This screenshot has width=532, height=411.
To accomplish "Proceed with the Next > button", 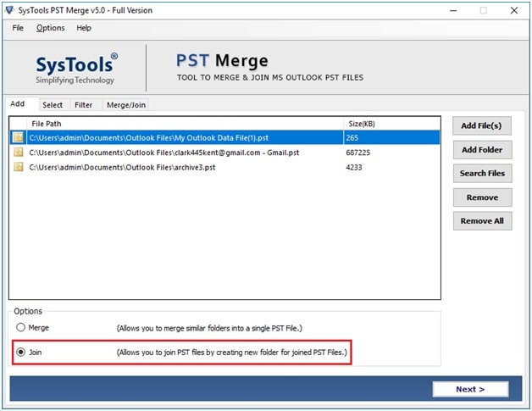I will point(470,389).
